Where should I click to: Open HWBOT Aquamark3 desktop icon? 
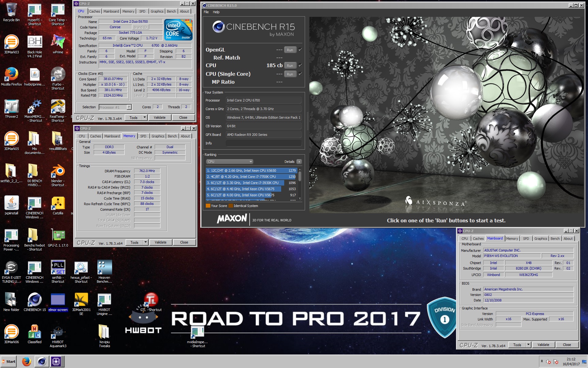tap(58, 332)
